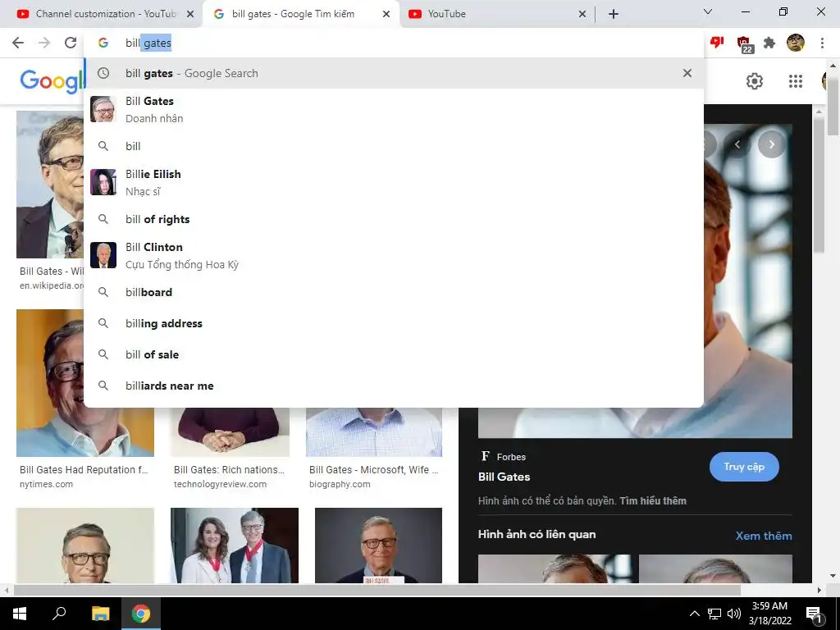Show the previous image in the preview panel
This screenshot has height=630, width=840.
click(x=737, y=144)
